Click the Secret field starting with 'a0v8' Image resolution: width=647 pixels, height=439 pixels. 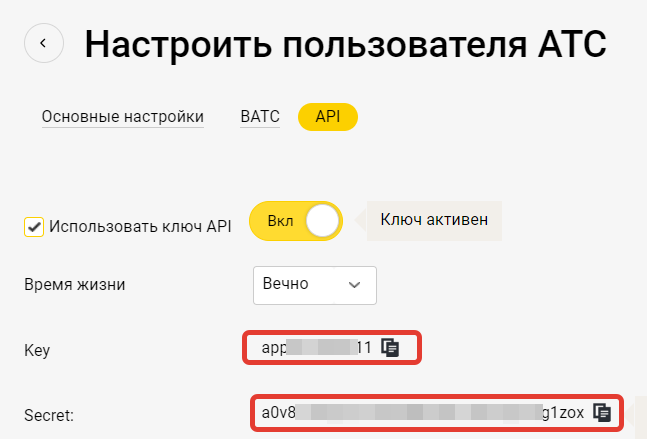tap(437, 413)
